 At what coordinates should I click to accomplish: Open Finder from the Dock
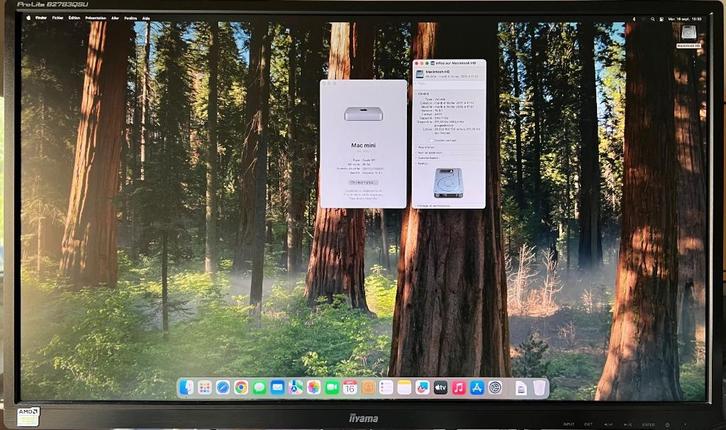tap(187, 387)
